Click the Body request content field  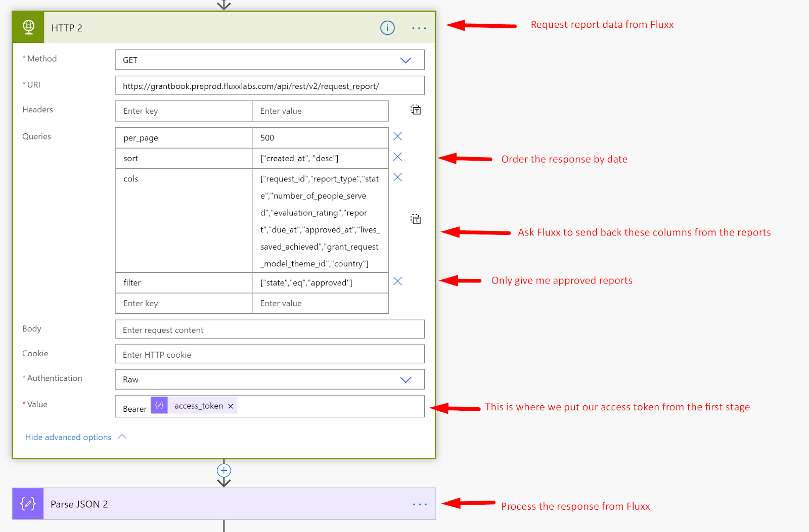(269, 329)
